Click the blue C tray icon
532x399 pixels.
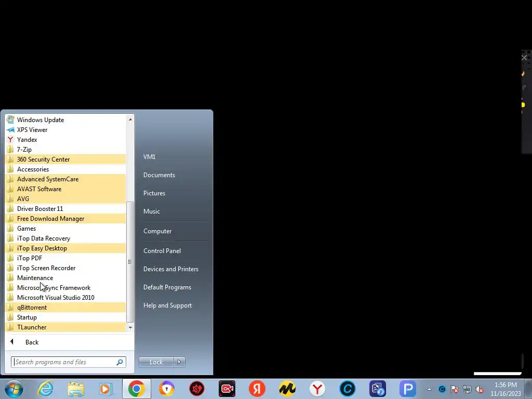coord(442,389)
